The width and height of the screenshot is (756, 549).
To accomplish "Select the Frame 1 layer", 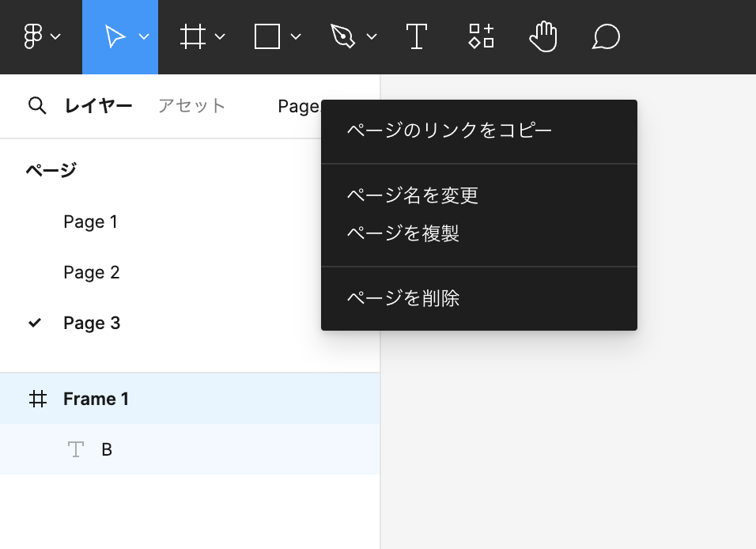I will point(96,399).
